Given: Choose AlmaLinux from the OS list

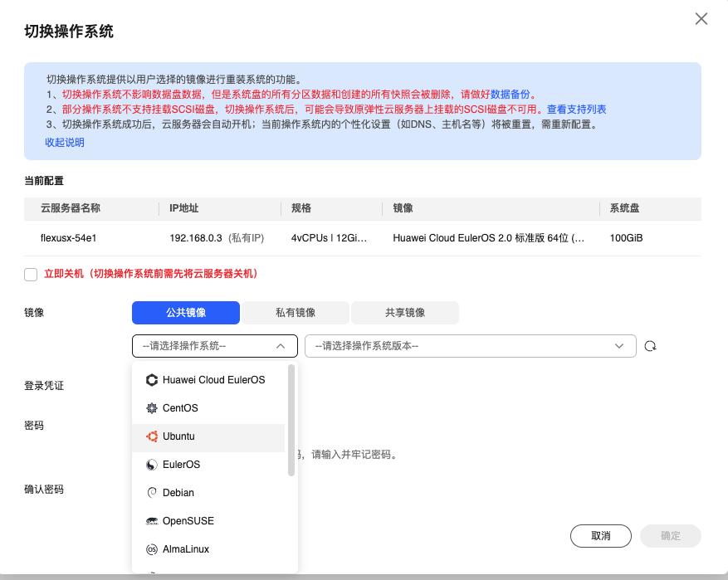Looking at the screenshot, I should click(208, 549).
